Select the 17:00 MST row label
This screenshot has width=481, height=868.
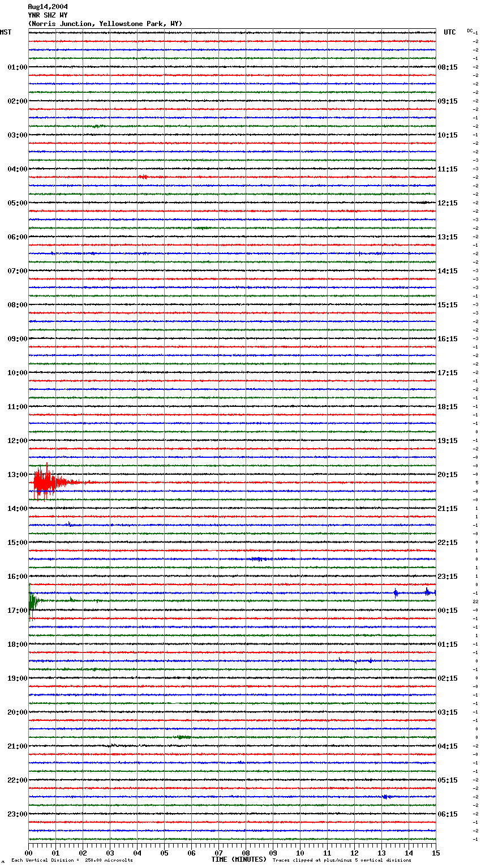18,611
